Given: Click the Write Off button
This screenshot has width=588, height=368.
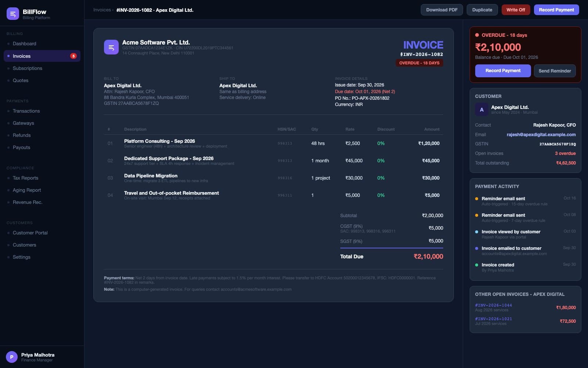Looking at the screenshot, I should point(516,10).
